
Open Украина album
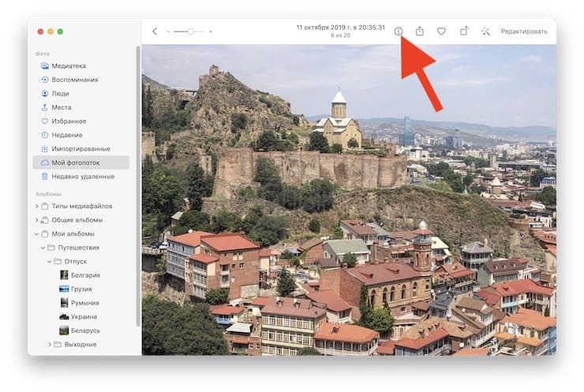pos(84,316)
